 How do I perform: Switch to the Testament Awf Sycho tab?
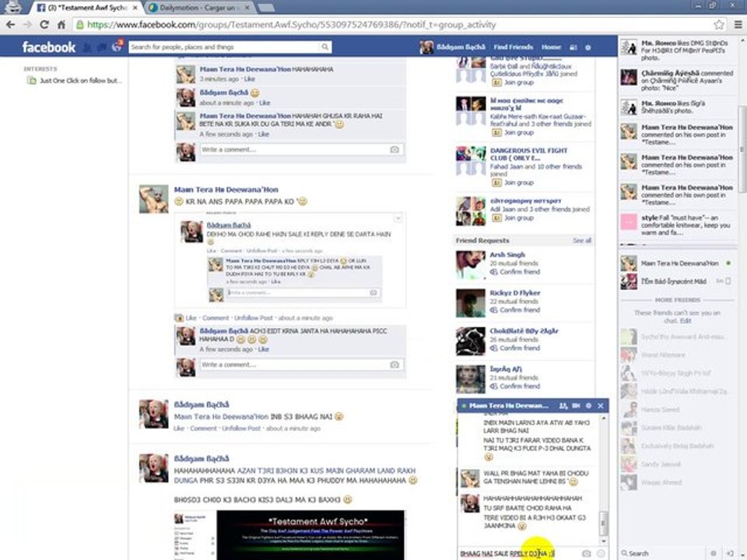point(86,8)
